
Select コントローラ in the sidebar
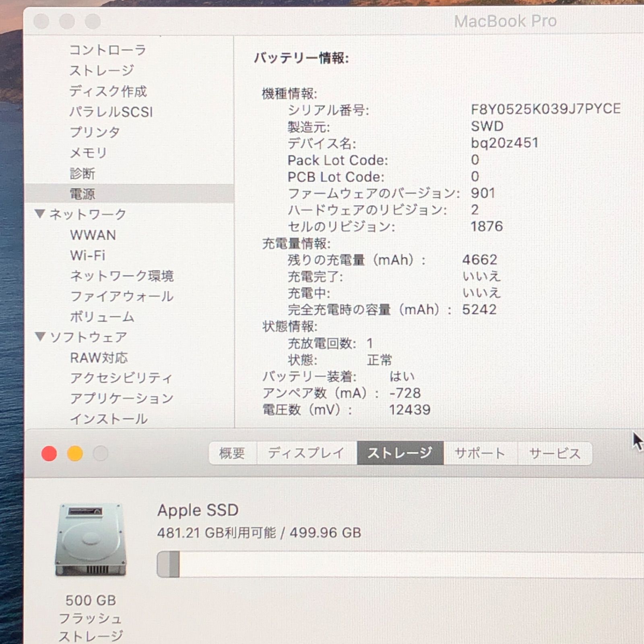pyautogui.click(x=107, y=50)
